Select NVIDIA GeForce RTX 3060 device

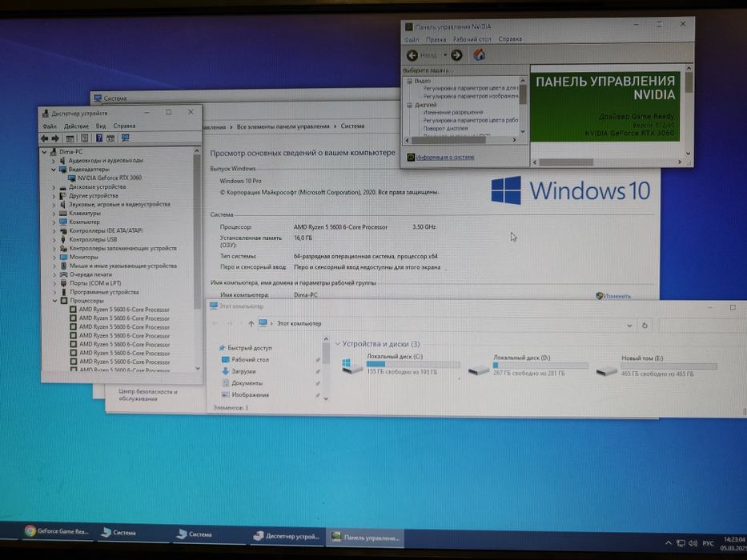[110, 178]
